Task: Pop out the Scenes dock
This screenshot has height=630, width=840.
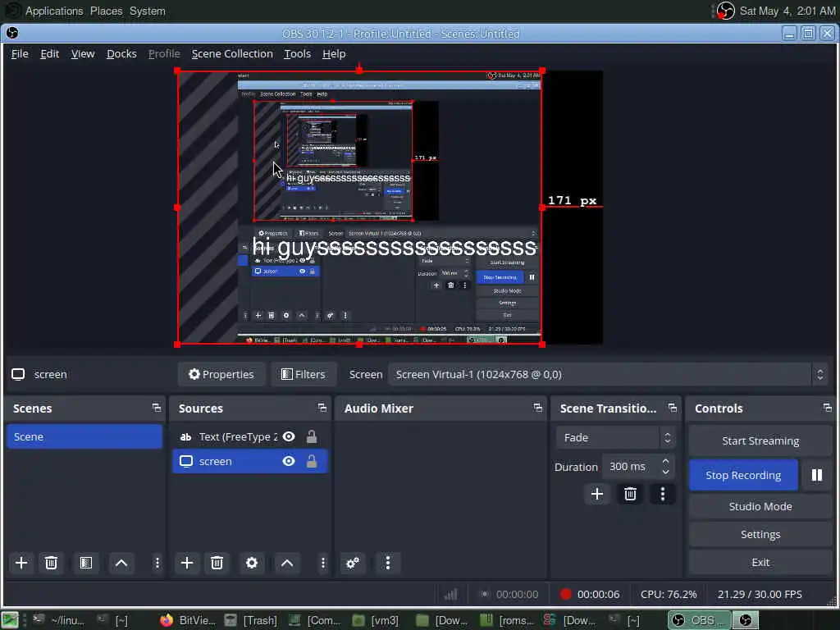Action: [x=157, y=409]
